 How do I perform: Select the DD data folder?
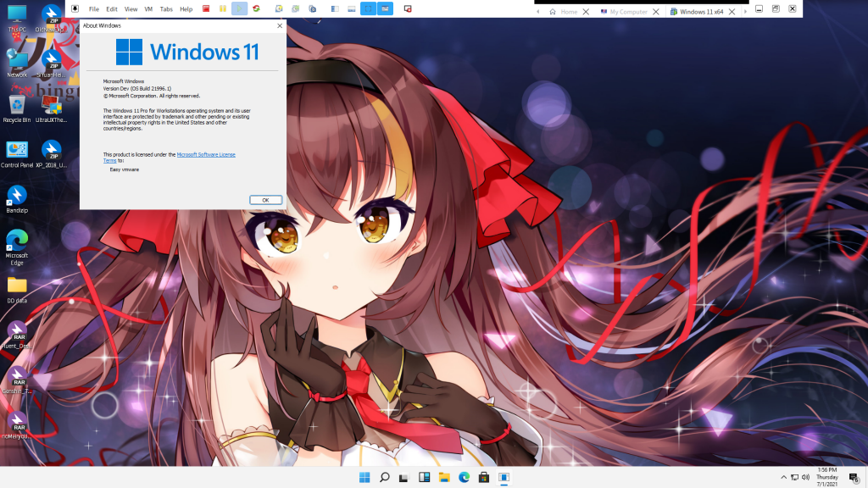[17, 290]
